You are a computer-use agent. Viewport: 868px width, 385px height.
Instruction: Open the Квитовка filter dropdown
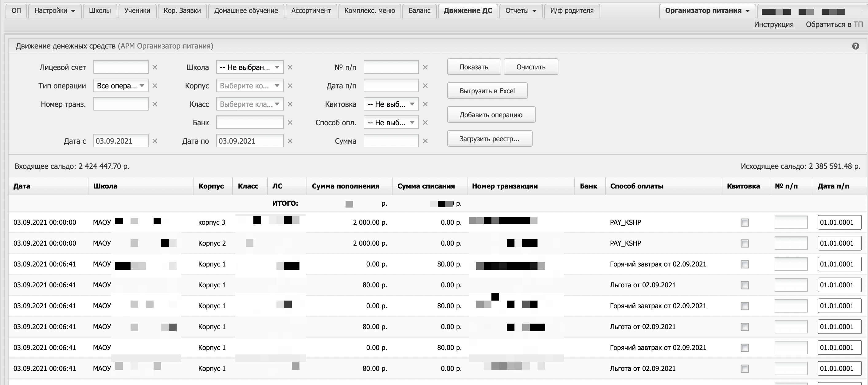coord(391,104)
